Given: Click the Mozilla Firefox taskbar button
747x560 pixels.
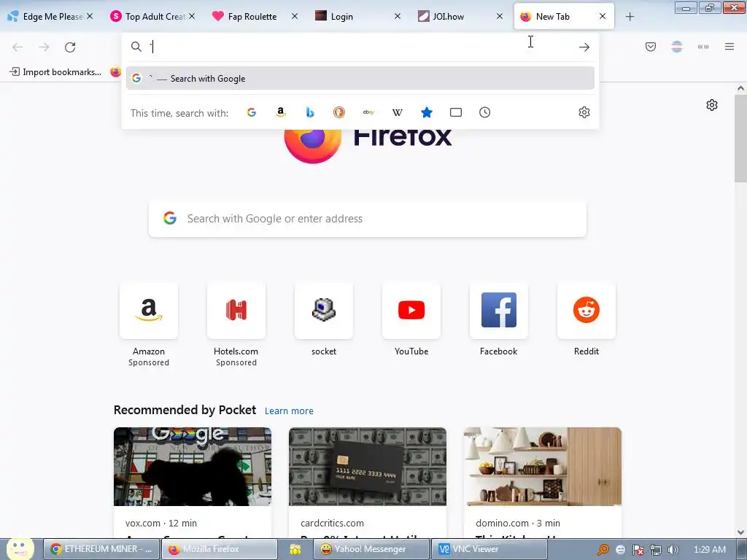Looking at the screenshot, I should [219, 549].
